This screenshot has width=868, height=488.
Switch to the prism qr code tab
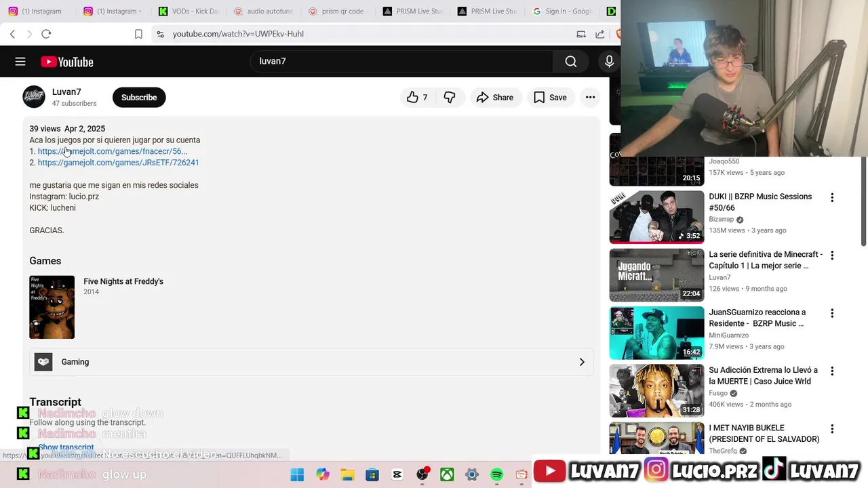338,11
